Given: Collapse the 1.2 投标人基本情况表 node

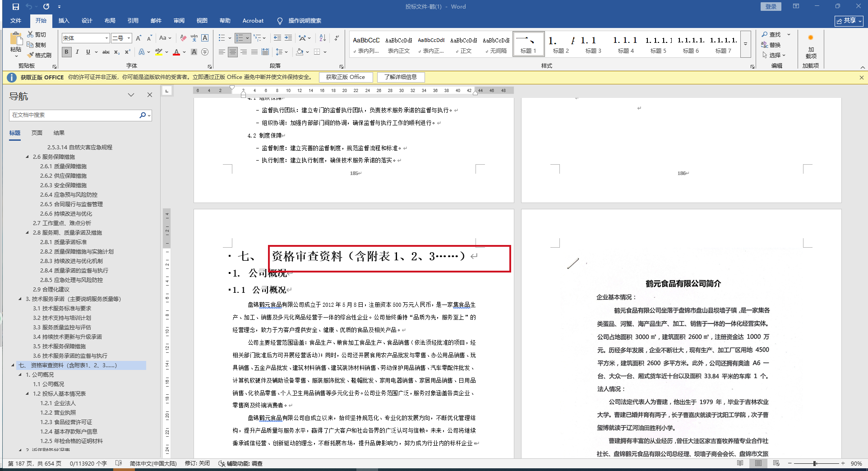Looking at the screenshot, I should 27,394.
